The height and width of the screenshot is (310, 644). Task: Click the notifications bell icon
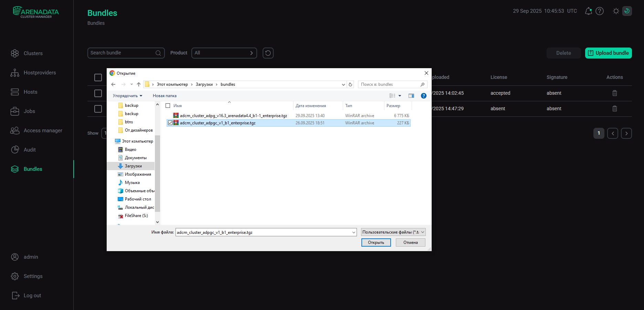point(588,11)
